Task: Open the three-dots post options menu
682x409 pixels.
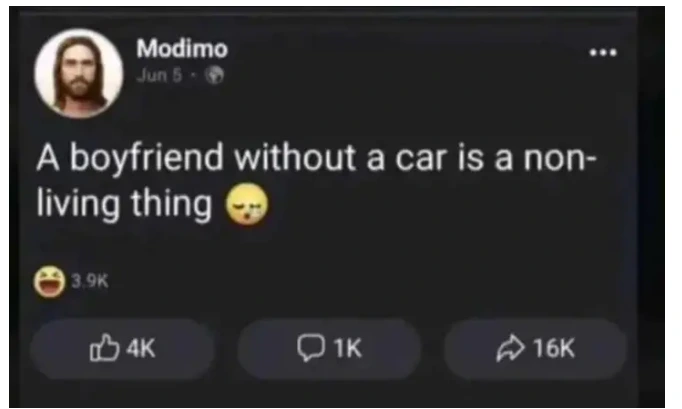Action: click(603, 53)
